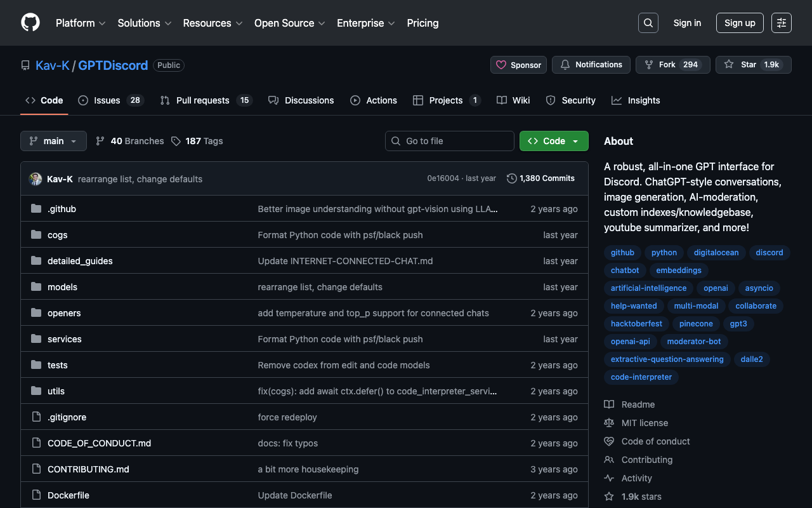812x508 pixels.
Task: Click Kav-K's avatar thumbnail
Action: [36, 179]
